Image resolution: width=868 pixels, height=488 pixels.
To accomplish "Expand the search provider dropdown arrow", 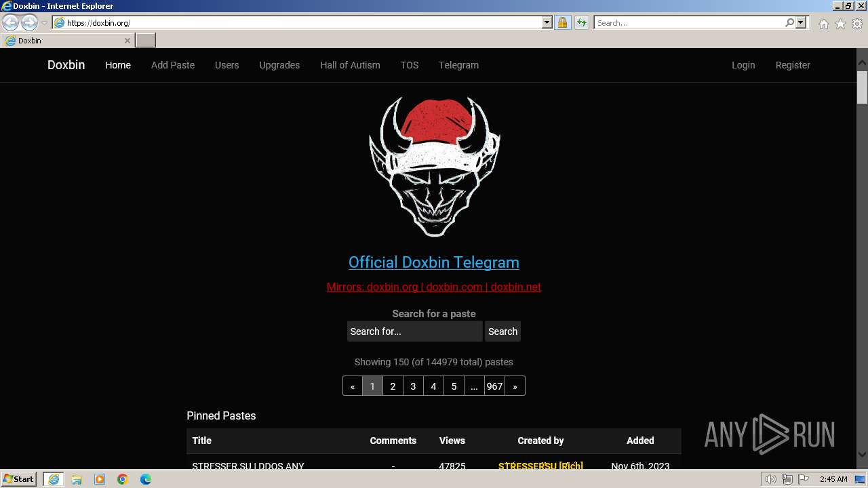I will [801, 23].
